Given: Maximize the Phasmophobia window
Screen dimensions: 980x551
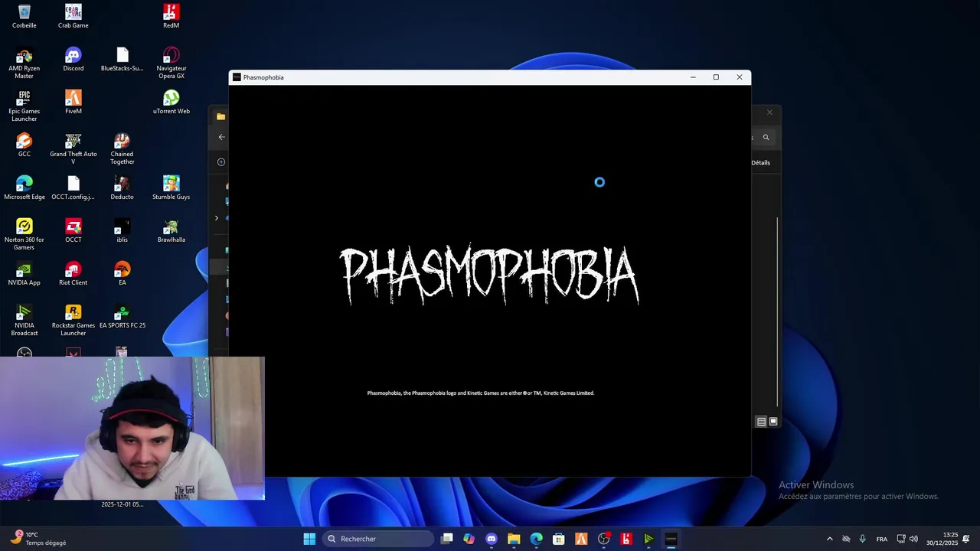Looking at the screenshot, I should coord(716,77).
